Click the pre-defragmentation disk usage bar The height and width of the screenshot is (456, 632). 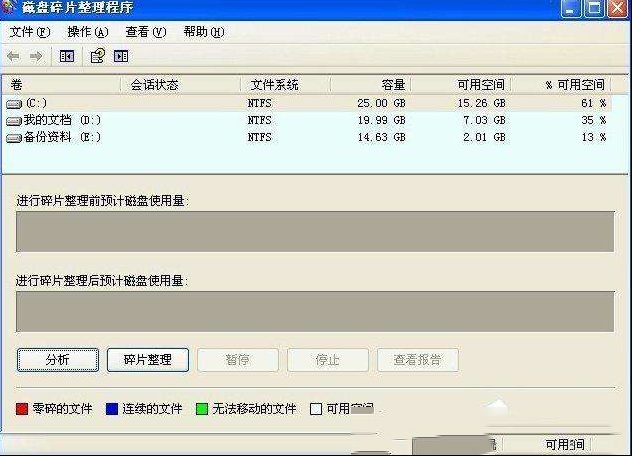pos(315,231)
